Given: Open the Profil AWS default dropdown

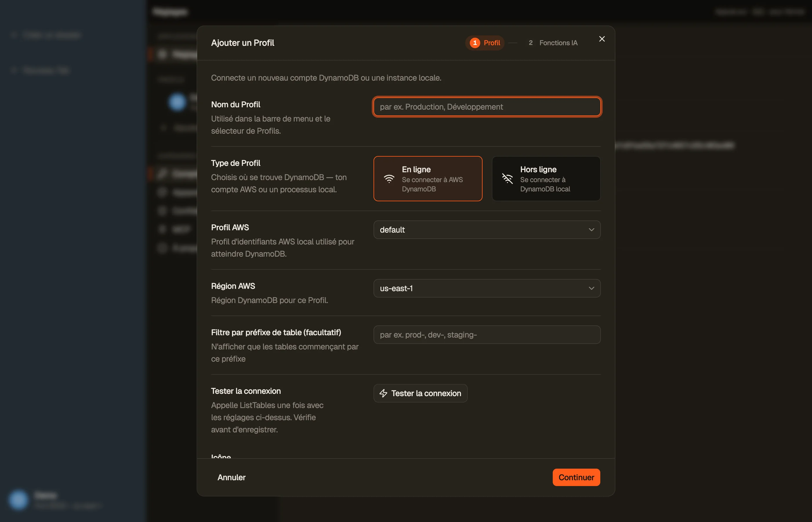Looking at the screenshot, I should coord(487,230).
